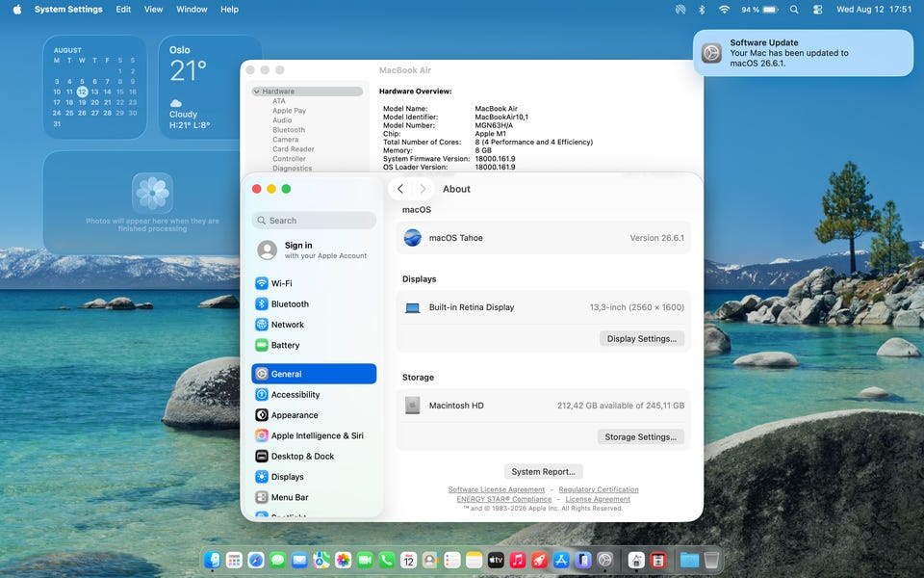The image size is (924, 578).
Task: Open the Contacts app in the Dock
Action: 430,560
